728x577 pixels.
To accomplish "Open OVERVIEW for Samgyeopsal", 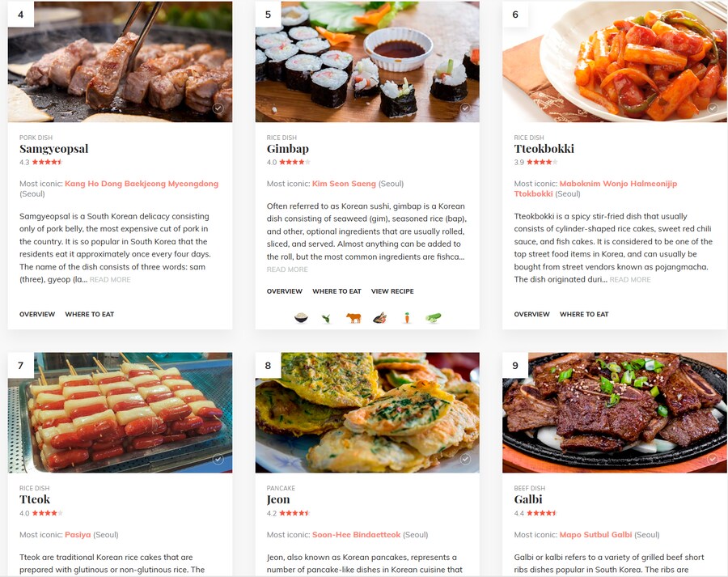I will pyautogui.click(x=37, y=315).
